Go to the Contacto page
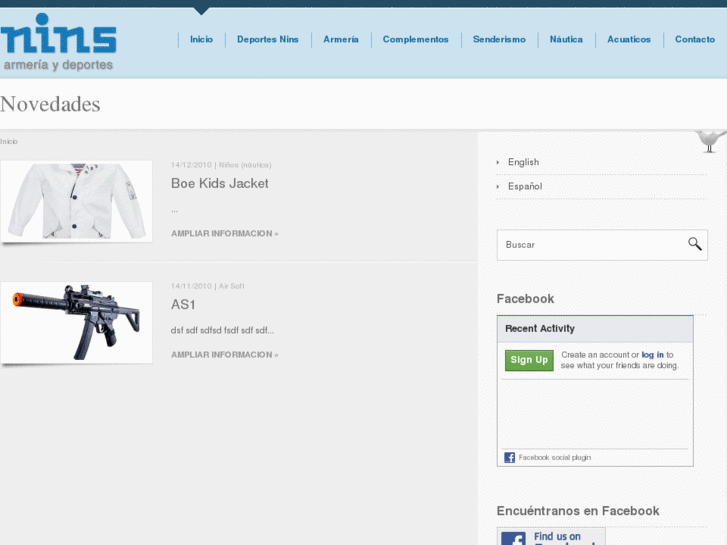 point(695,39)
